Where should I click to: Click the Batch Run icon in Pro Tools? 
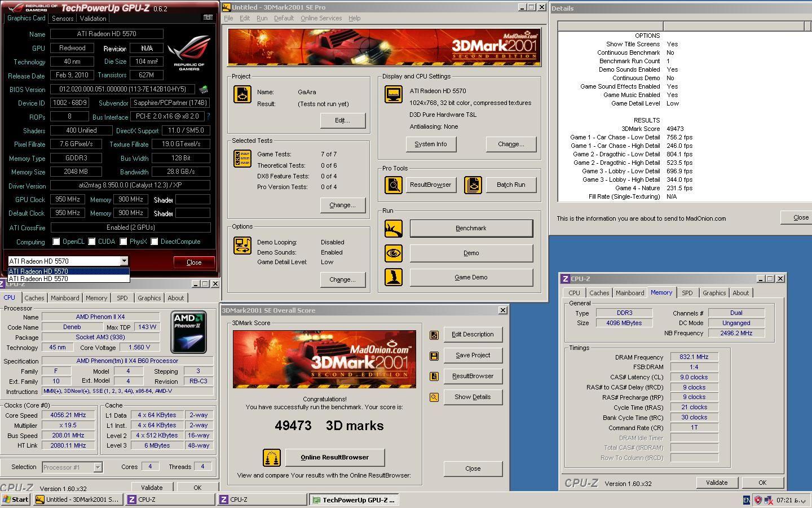[x=473, y=185]
